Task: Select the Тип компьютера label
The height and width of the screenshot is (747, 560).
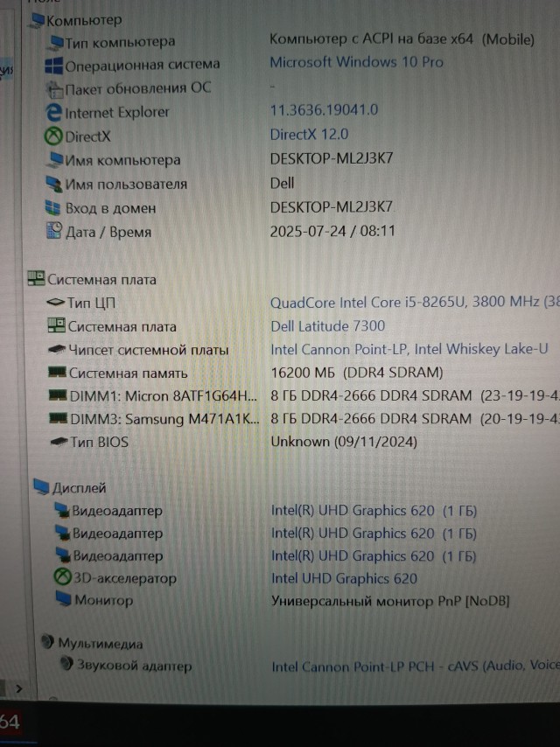Action: pos(120,43)
